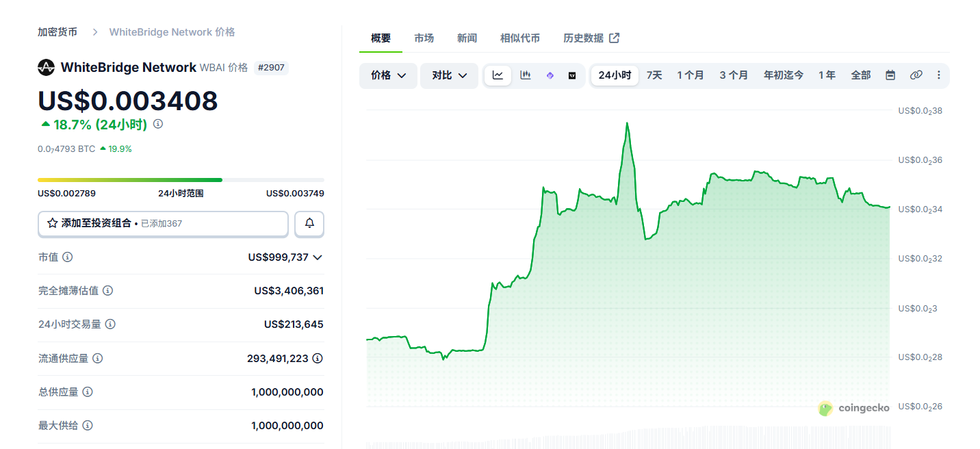Open the calendar date range picker

pyautogui.click(x=890, y=75)
